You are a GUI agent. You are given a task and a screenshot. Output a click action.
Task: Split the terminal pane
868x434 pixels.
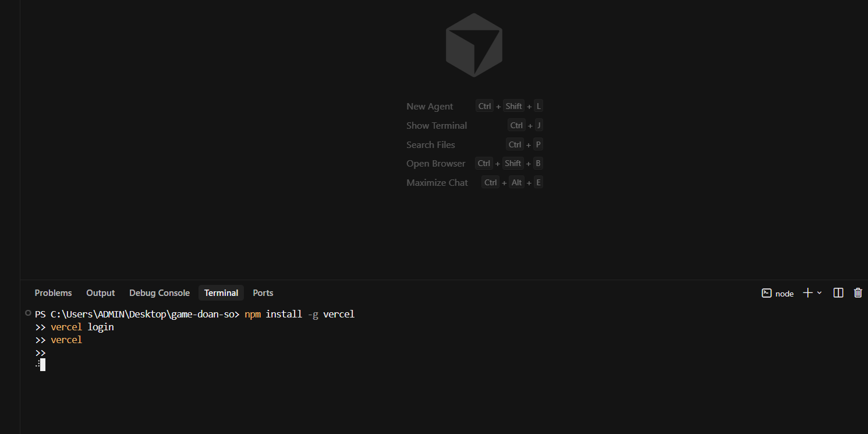[x=838, y=293]
